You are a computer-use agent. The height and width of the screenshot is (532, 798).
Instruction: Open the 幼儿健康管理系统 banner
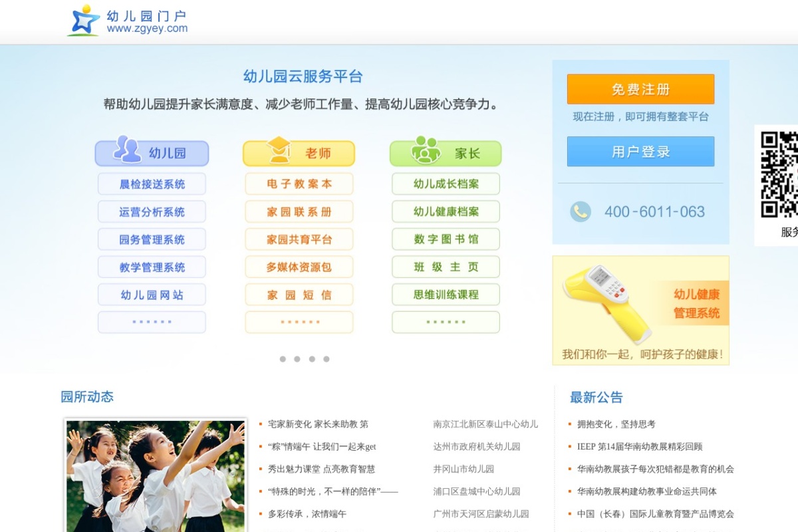point(640,311)
